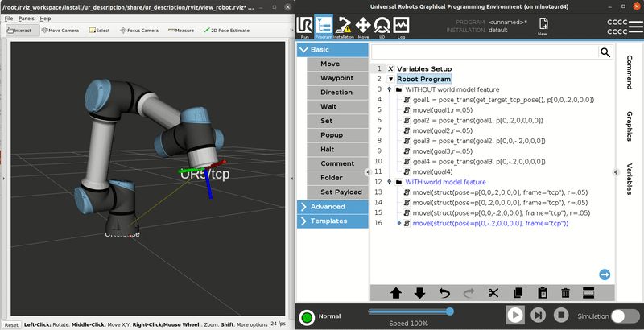Collapse the Robot Program tree node

click(390, 79)
